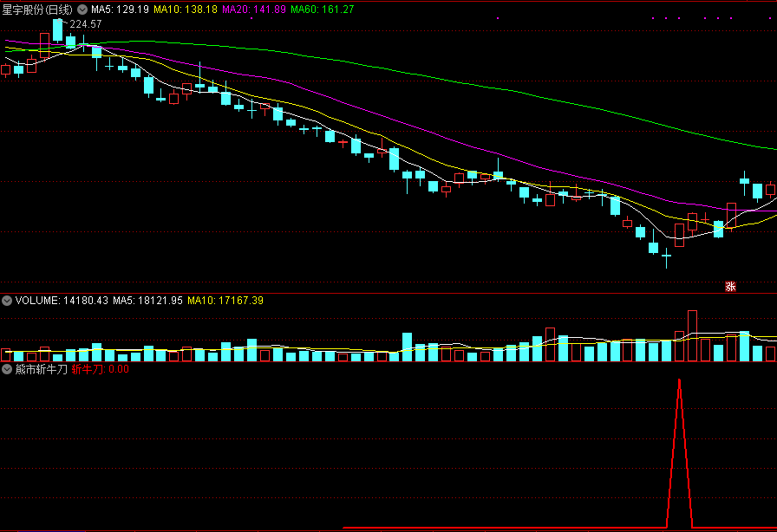This screenshot has height=532, width=777.
Task: Click the tallest red volume bar
Action: click(x=692, y=336)
